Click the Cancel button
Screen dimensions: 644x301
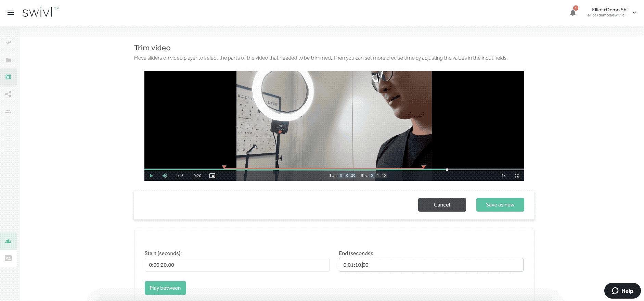[442, 205]
